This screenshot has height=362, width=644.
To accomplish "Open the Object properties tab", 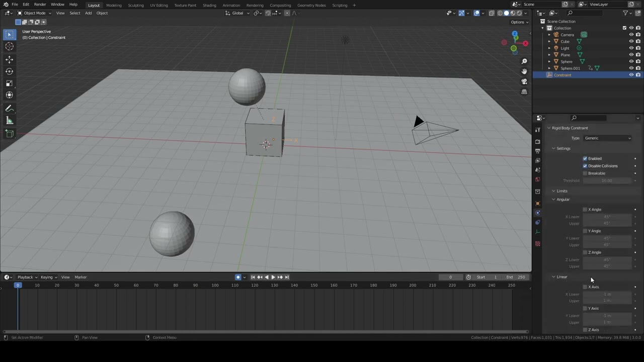I will point(537,203).
